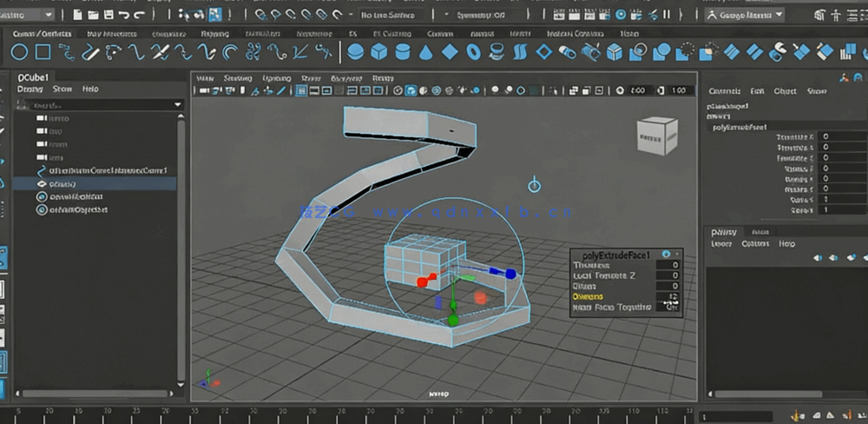Click the layer editor horizontal scrollbar
Screen dimensions: 868x424
pos(768,394)
